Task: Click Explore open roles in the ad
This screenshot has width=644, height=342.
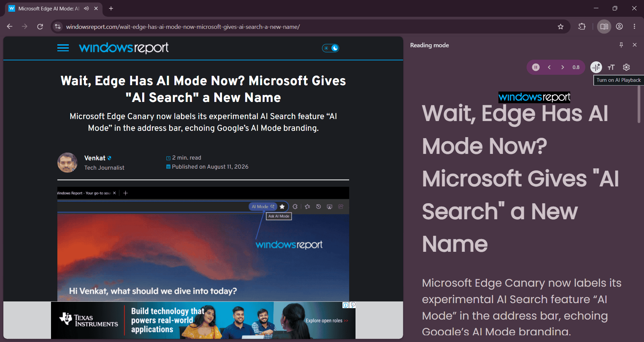Action: tap(327, 321)
